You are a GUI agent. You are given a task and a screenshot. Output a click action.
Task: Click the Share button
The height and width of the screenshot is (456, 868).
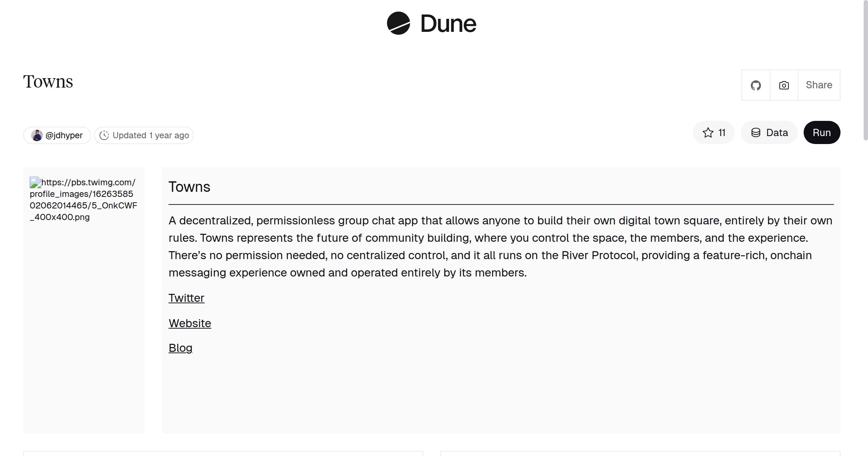(819, 85)
